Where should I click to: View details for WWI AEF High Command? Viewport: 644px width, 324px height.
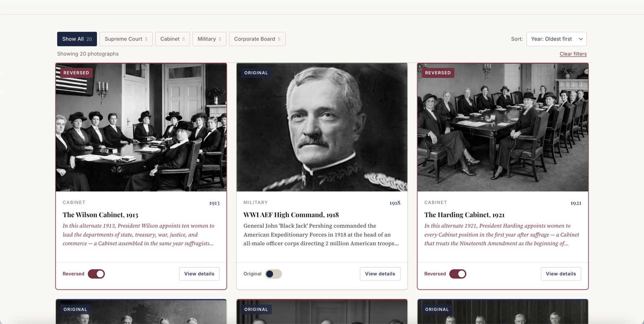pos(380,274)
